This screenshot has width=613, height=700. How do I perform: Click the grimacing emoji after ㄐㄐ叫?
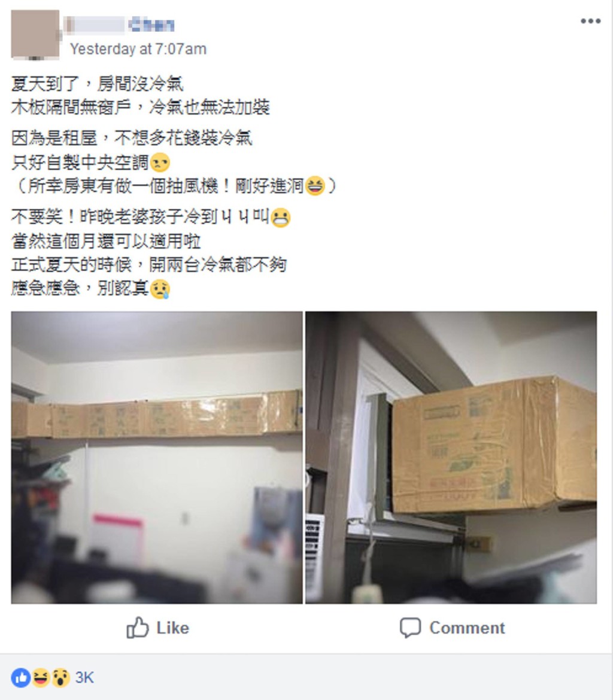281,217
